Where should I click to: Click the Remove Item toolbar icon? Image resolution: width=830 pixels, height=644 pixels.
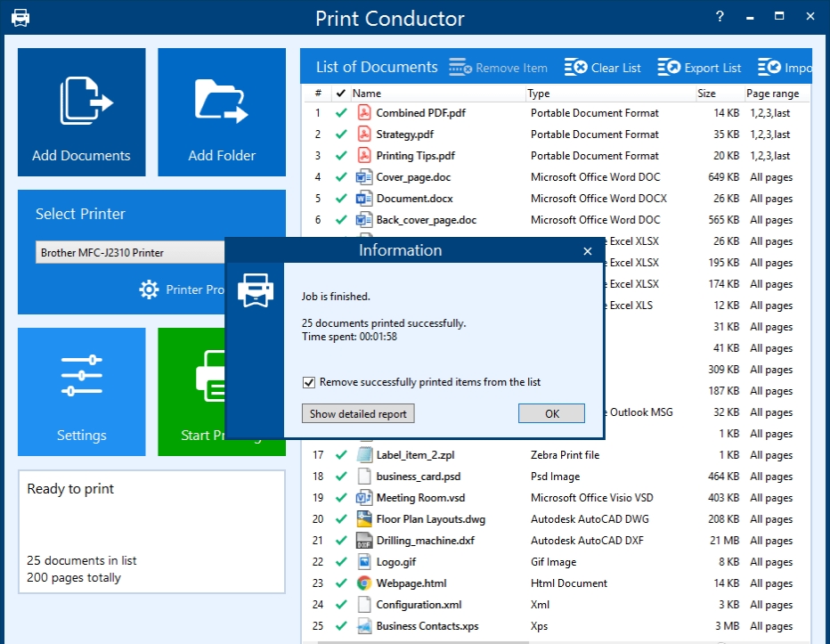(460, 68)
